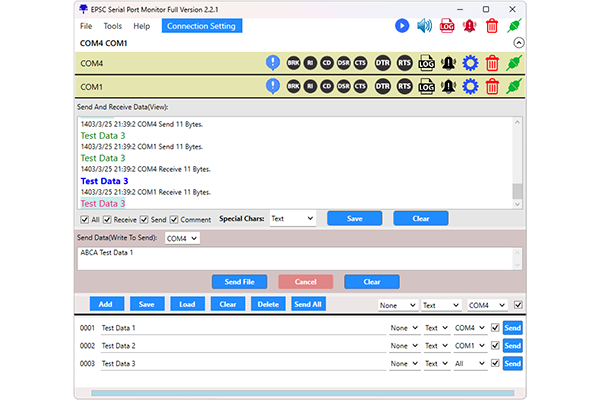Uncheck the Receive filter checkbox
The width and height of the screenshot is (600, 400).
pos(108,219)
